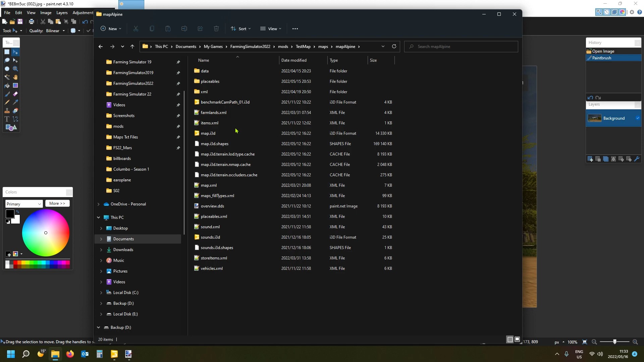
Task: Click Add New Layer icon in Layers panel
Action: 590,159
